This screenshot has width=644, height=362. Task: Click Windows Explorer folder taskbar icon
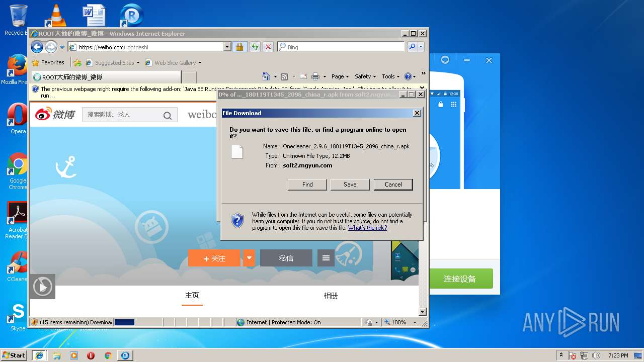coord(57,355)
